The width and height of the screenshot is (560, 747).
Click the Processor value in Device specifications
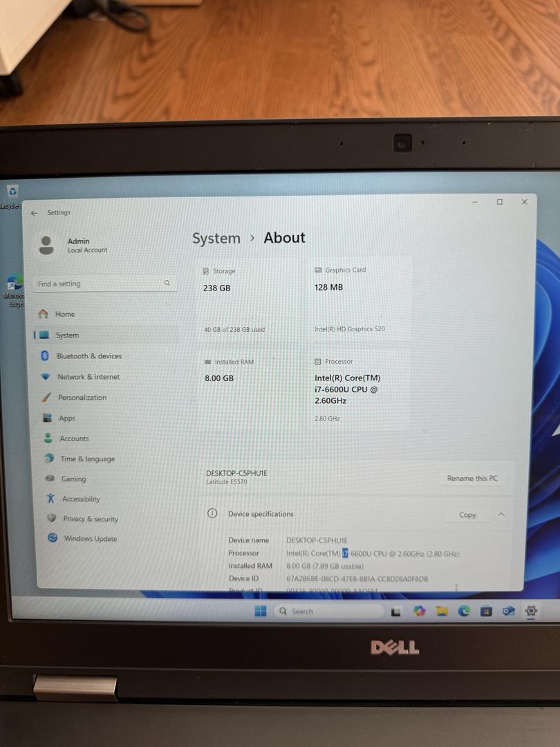click(373, 553)
